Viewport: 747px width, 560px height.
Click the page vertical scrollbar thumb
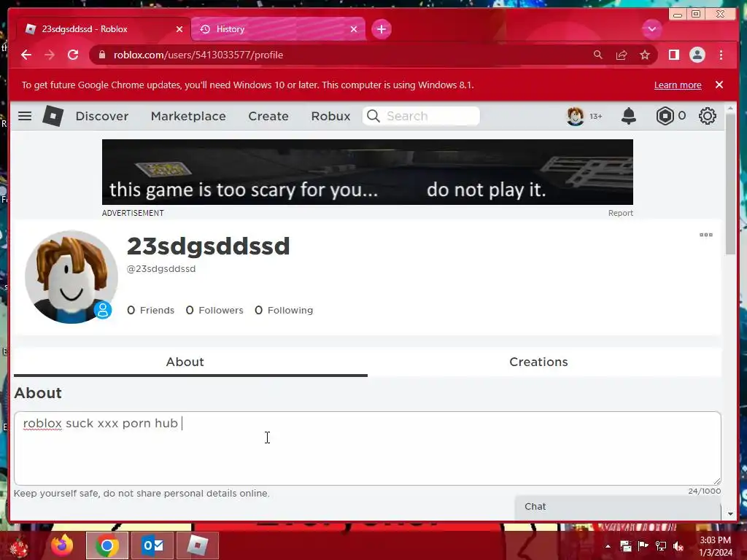(730, 184)
